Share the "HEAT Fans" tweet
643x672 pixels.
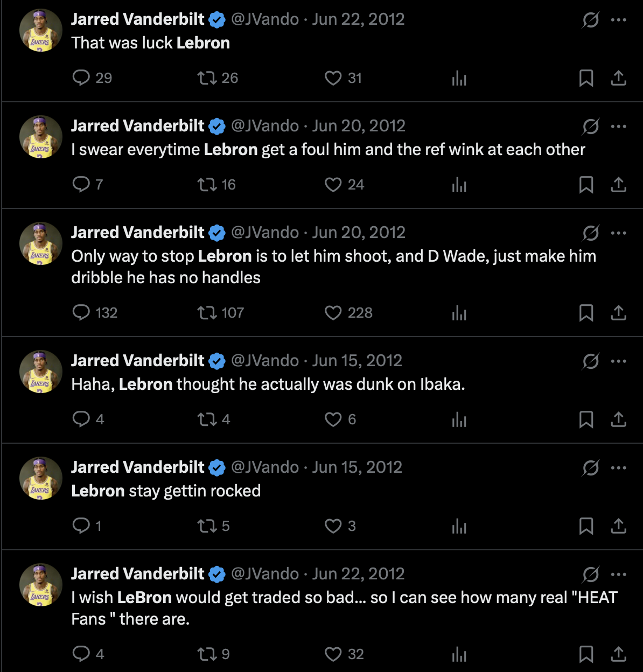[x=618, y=654]
